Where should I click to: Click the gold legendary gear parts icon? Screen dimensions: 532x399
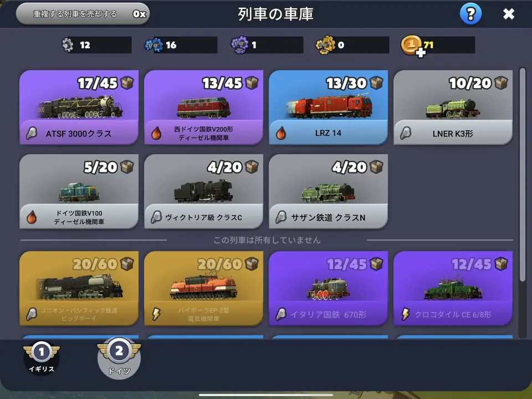pyautogui.click(x=325, y=45)
